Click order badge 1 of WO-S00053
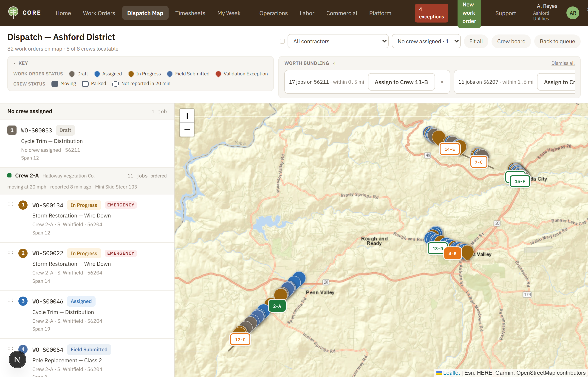 point(12,130)
